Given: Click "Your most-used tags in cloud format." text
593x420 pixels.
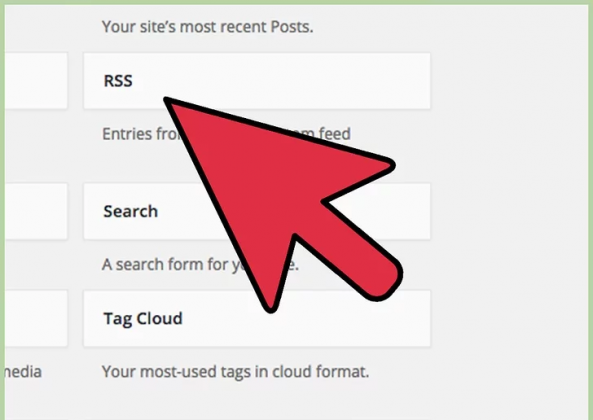Looking at the screenshot, I should 235,372.
